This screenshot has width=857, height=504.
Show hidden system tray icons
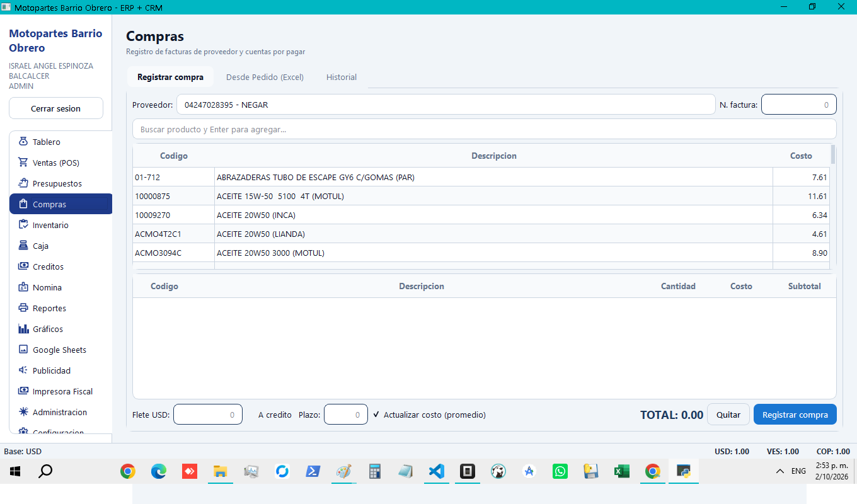tap(780, 471)
